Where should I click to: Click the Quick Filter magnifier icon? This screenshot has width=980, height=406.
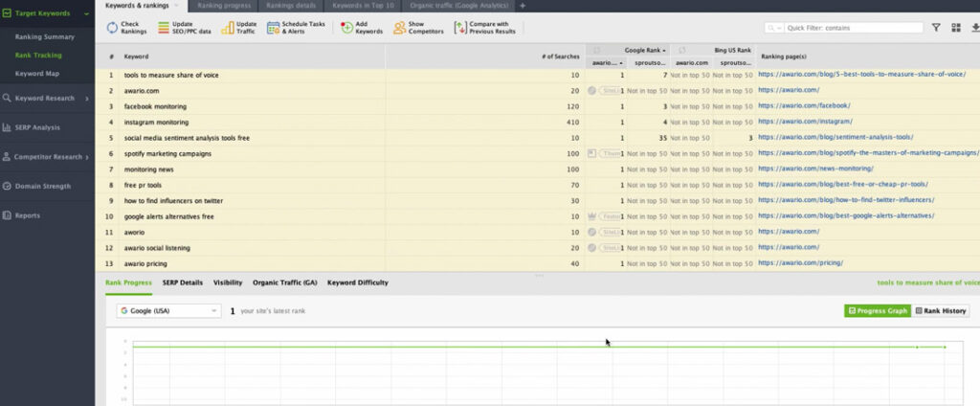[x=773, y=28]
